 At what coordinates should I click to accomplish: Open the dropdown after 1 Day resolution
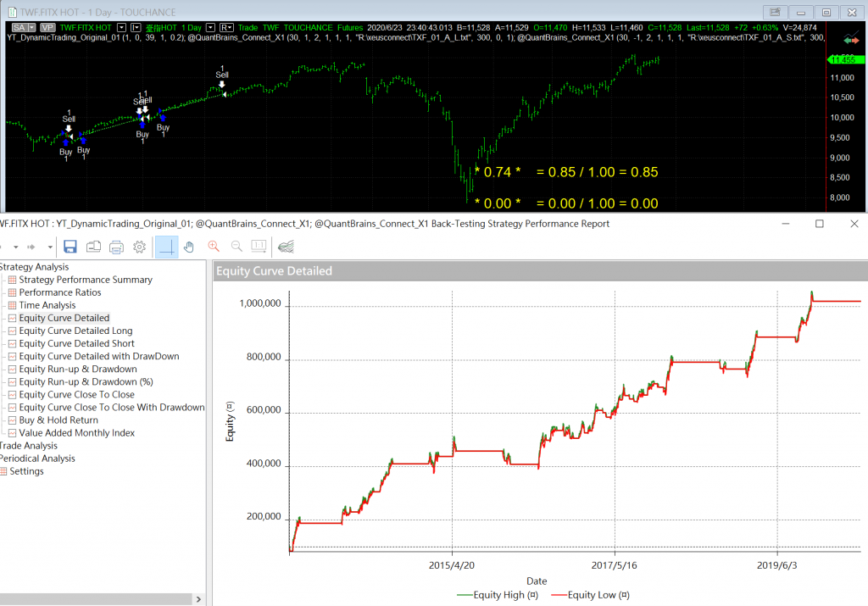point(210,27)
